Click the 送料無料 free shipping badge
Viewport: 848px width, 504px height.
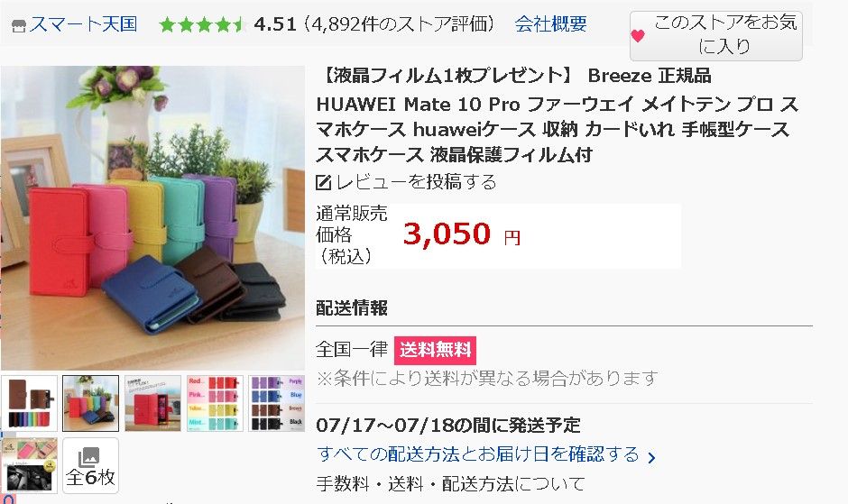click(x=435, y=351)
